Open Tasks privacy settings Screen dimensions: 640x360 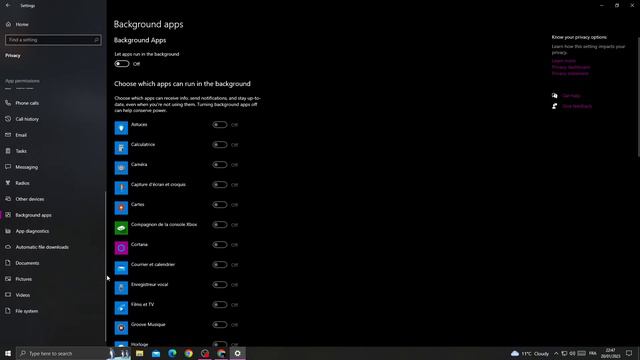tap(21, 151)
